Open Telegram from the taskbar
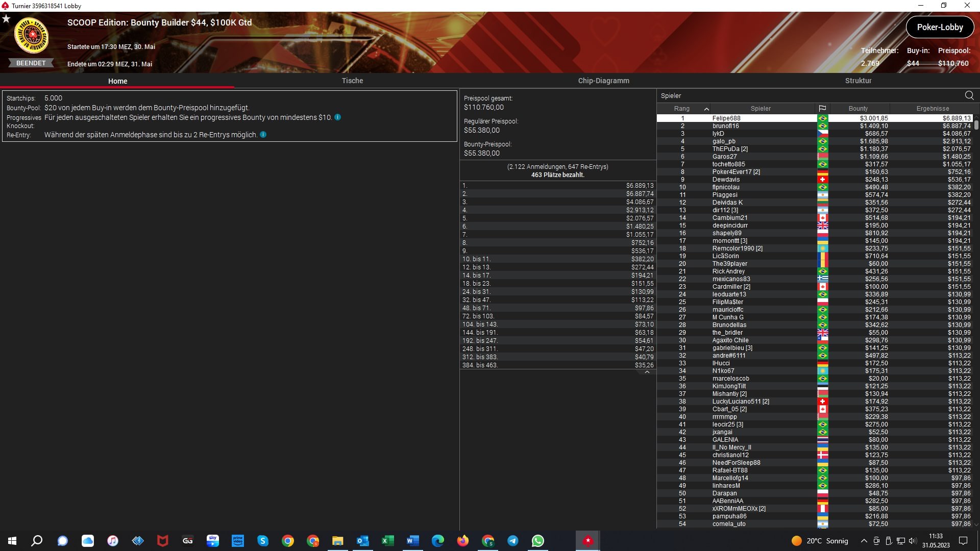This screenshot has height=551, width=980. click(x=513, y=541)
